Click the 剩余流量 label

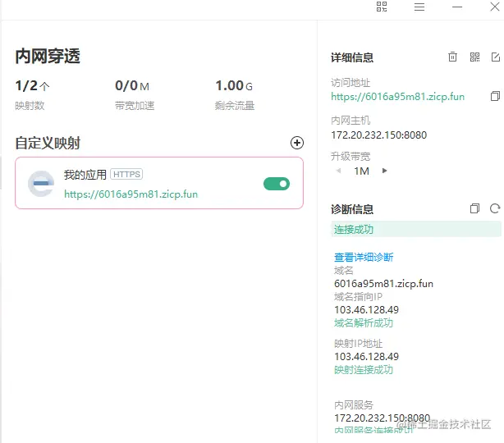(235, 105)
